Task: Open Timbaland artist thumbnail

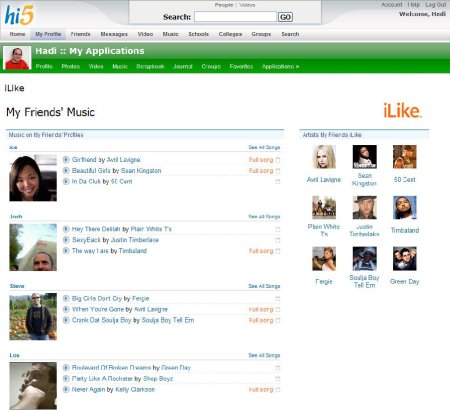Action: (x=405, y=207)
